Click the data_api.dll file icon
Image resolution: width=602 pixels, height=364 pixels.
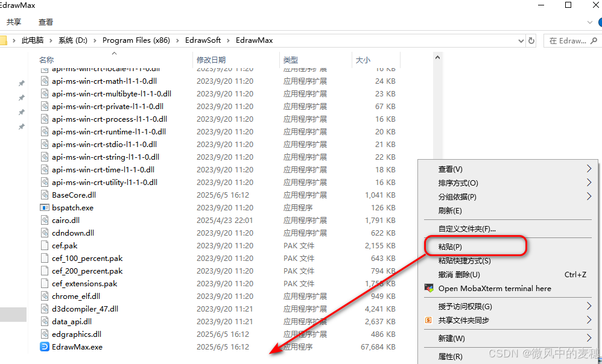pyautogui.click(x=45, y=321)
